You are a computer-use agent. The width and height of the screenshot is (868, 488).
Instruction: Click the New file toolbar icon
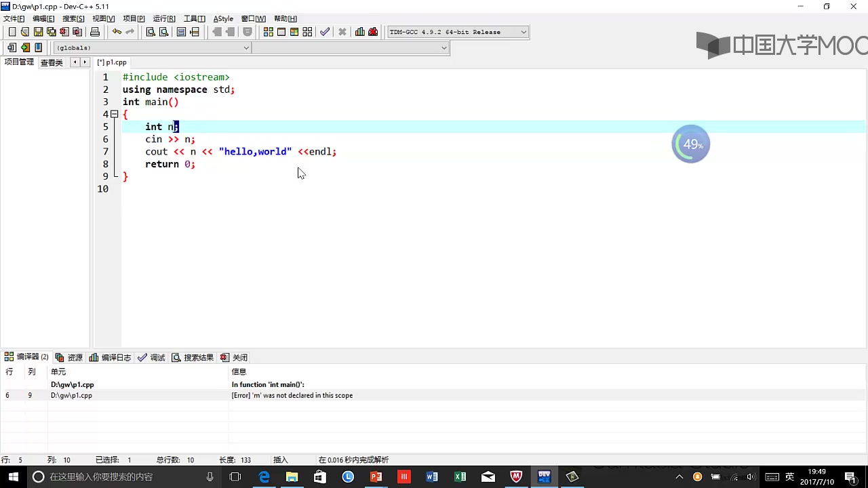(12, 32)
